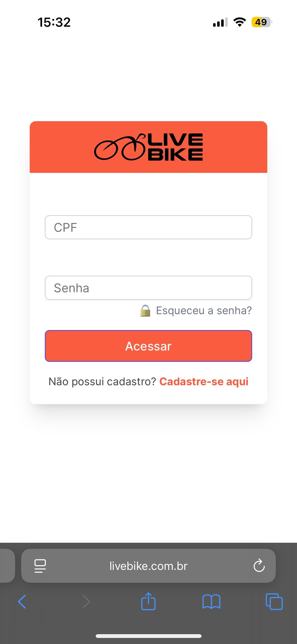297x644 pixels.
Task: Tap the battery indicator showing 49
Action: (262, 22)
